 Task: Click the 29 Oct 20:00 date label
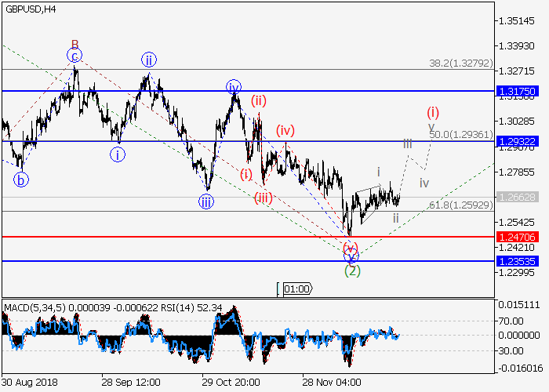coord(231,383)
